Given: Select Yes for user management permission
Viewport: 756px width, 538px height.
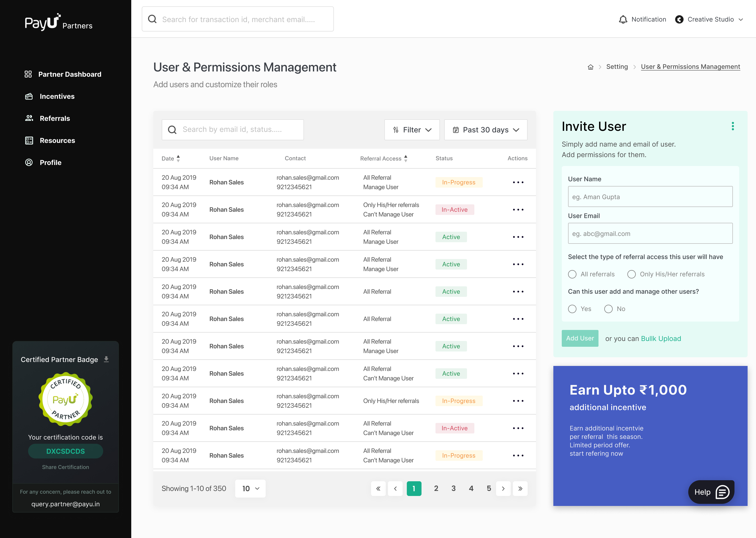Looking at the screenshot, I should tap(572, 309).
